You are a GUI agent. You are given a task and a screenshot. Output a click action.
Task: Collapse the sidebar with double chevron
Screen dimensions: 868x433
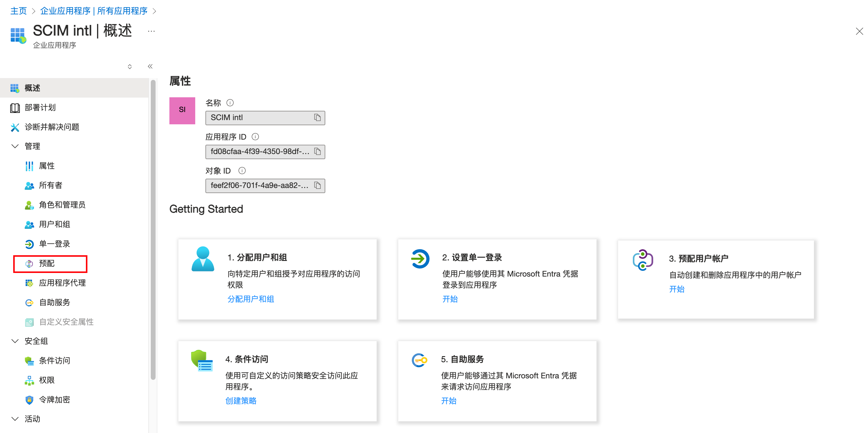(150, 66)
